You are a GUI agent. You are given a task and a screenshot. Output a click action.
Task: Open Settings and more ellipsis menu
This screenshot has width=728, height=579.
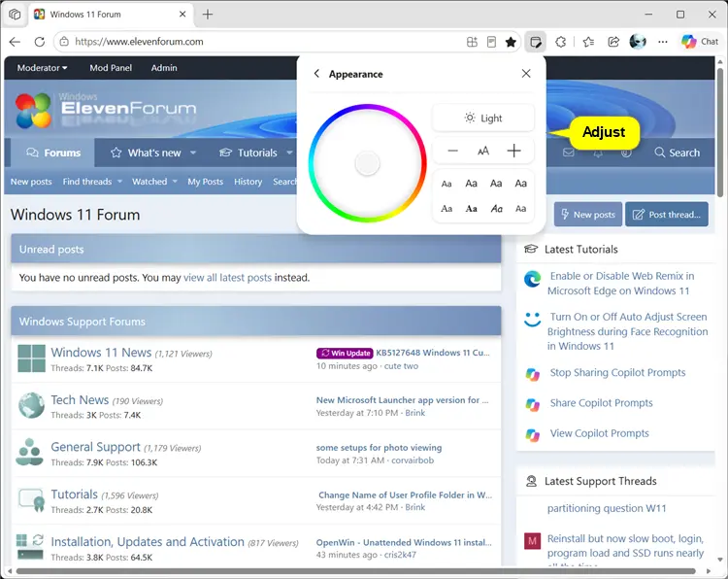[663, 42]
